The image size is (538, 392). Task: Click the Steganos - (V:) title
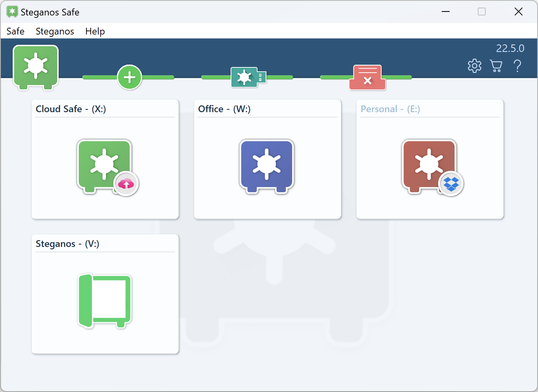pyautogui.click(x=67, y=244)
